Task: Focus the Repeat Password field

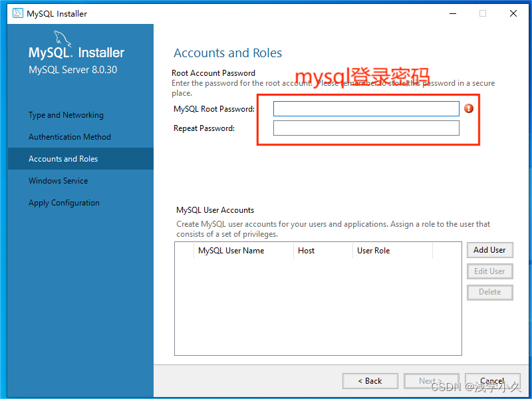Action: (x=366, y=128)
